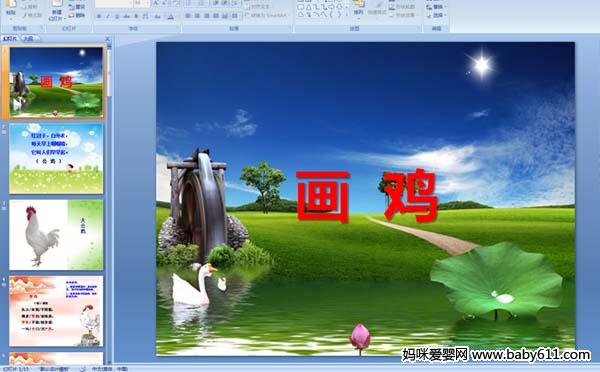This screenshot has width=600, height=372.
Task: Switch to the Slides (幻灯片) pane tab
Action: click(10, 38)
